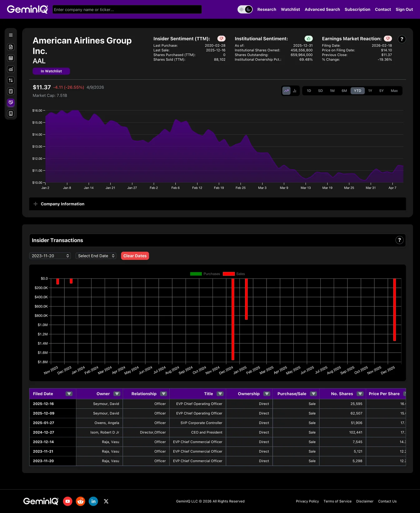Focus the company name or ticker search field

pyautogui.click(x=127, y=9)
